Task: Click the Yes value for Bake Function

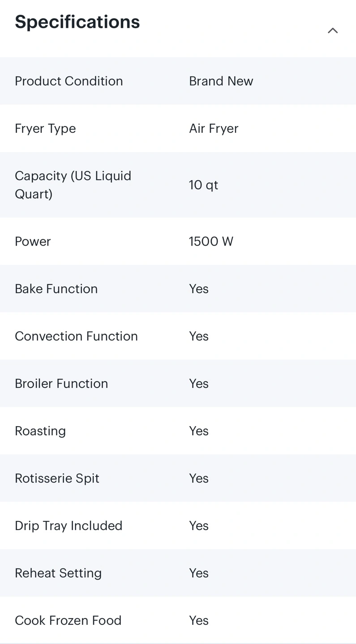Action: pos(199,289)
